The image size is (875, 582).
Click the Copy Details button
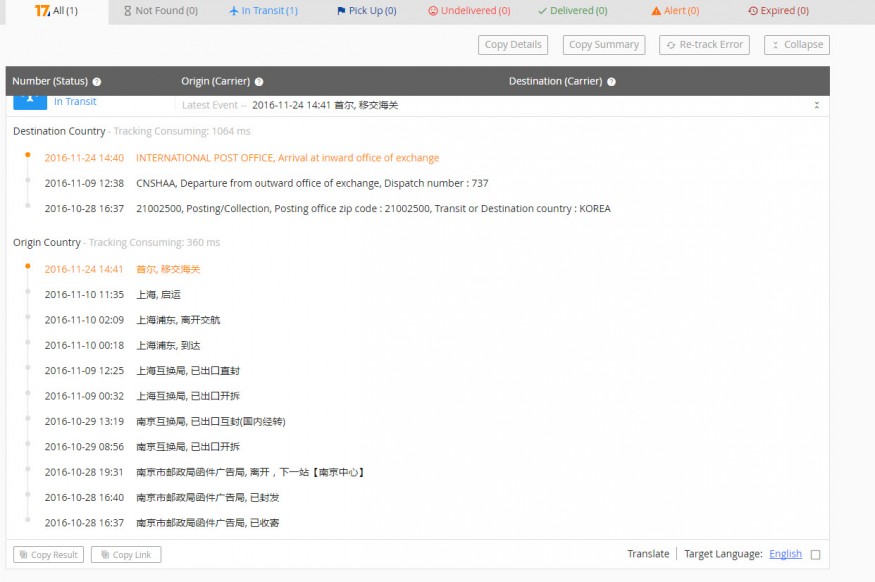tap(513, 45)
